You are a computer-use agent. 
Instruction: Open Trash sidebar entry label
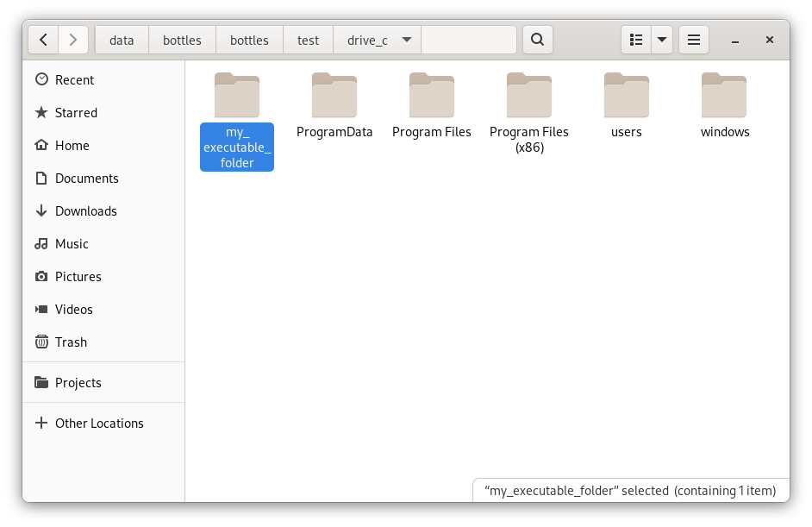(71, 342)
